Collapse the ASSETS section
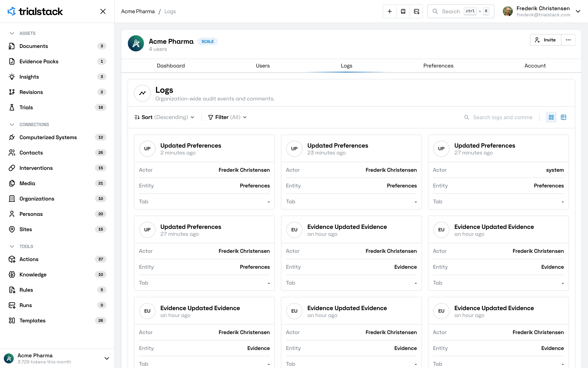Screen dimensions: 588x368 tap(12, 33)
